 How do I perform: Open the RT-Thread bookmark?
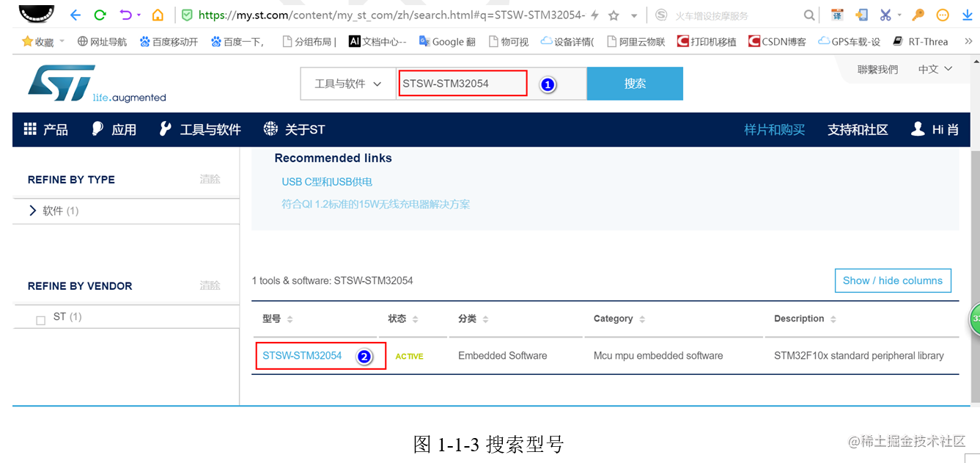[x=921, y=42]
